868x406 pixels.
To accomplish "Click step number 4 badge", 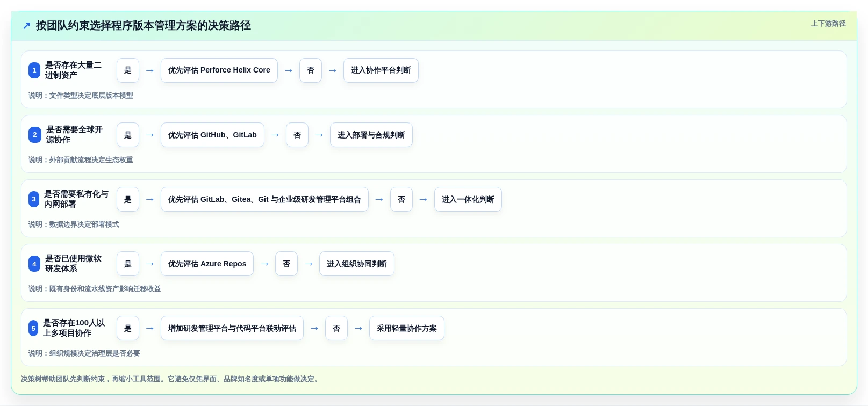I will click(x=34, y=264).
